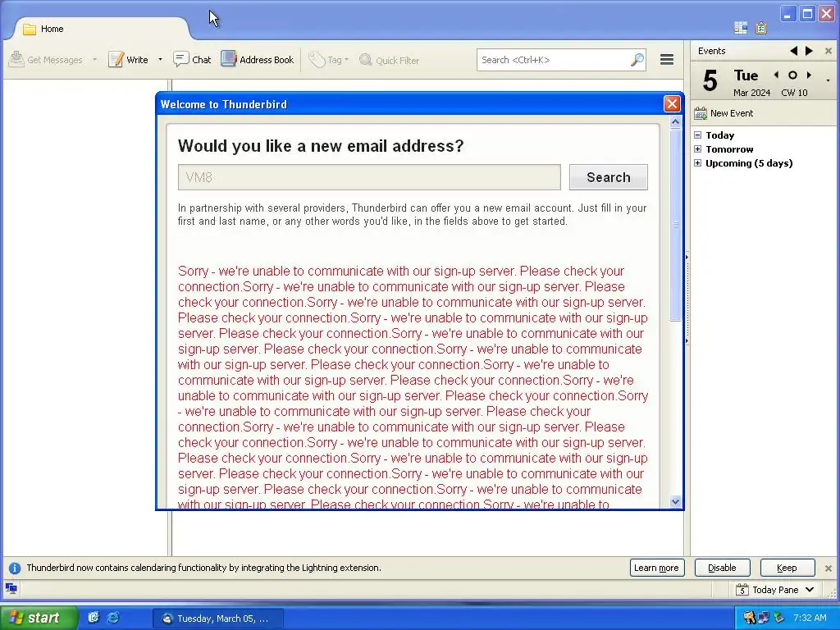Click the info icon in notification bar
The height and width of the screenshot is (630, 840).
(x=15, y=568)
